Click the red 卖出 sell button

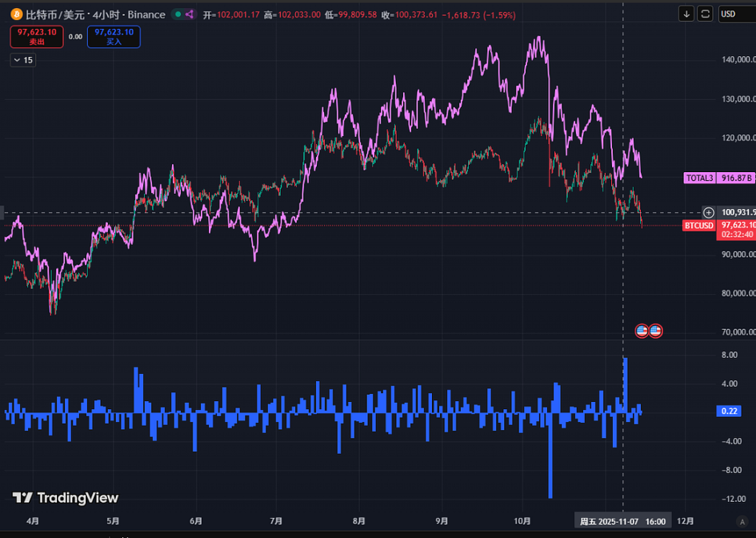coord(37,36)
